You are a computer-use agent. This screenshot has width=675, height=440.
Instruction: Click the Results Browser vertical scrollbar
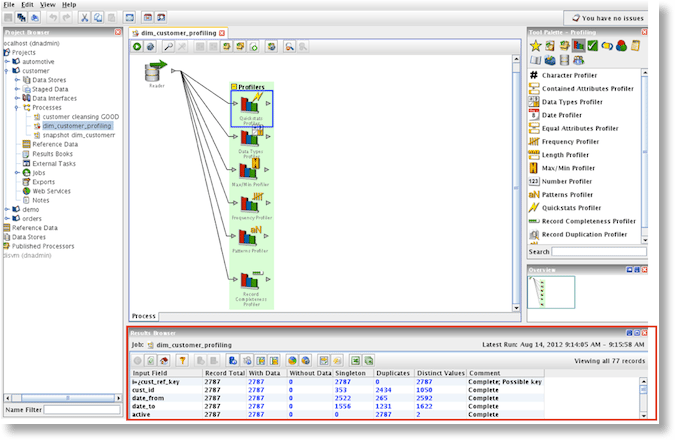pos(643,398)
